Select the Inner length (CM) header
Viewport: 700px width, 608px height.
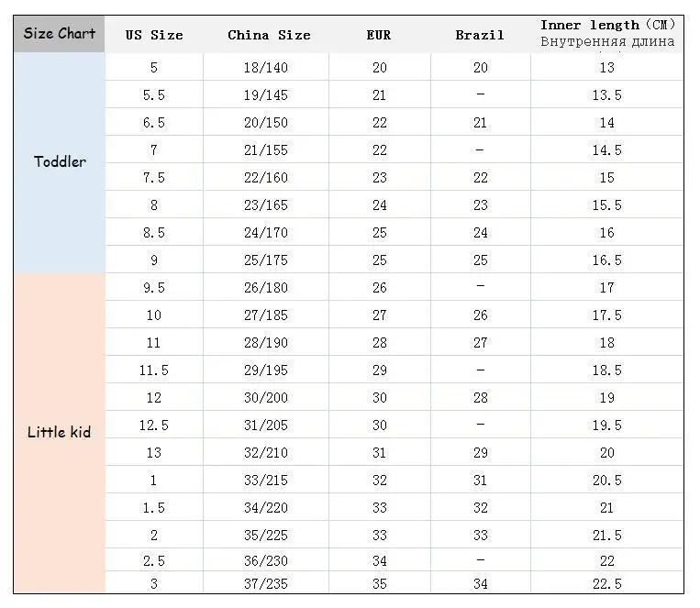click(x=607, y=34)
